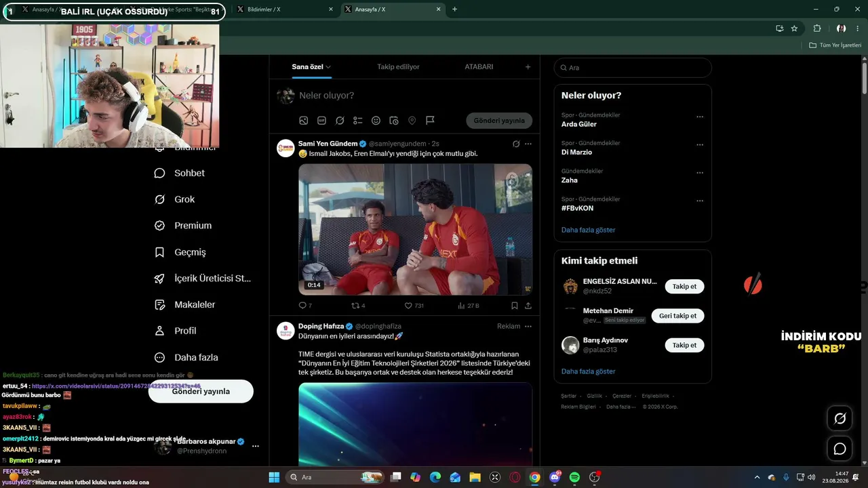Screen dimensions: 868x488
Task: Tag a location in the post
Action: point(412,121)
